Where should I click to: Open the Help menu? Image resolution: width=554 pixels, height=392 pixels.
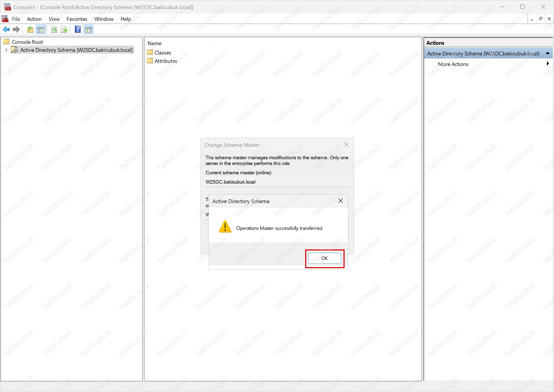126,19
